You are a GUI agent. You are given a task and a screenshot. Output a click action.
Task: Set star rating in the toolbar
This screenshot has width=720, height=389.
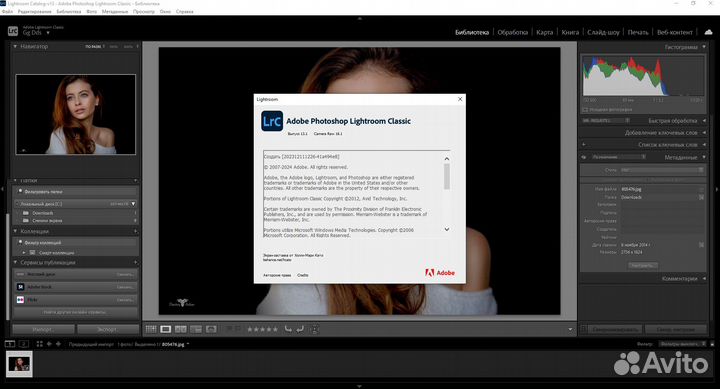pos(262,329)
